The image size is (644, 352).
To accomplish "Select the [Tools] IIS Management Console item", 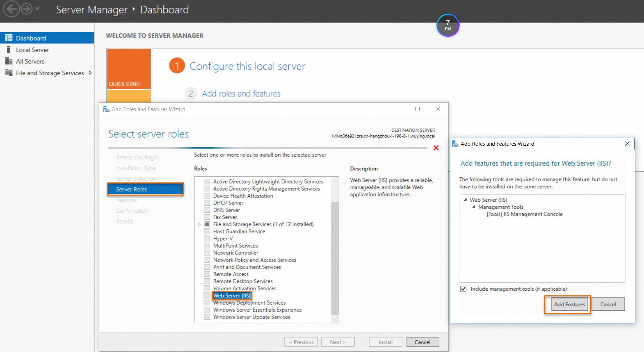I will click(x=525, y=214).
